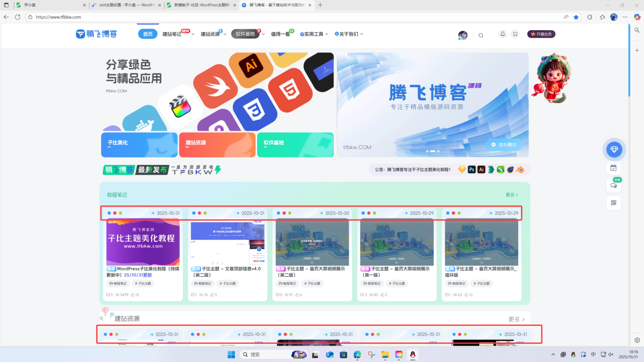Click the Photoshop icon in the announcement bar
Image resolution: width=644 pixels, height=362 pixels.
click(472, 169)
